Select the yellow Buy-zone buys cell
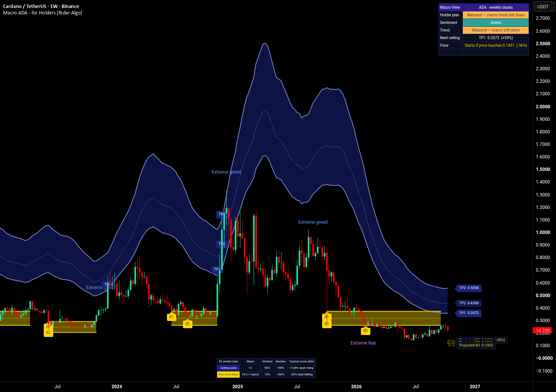 pos(229,374)
